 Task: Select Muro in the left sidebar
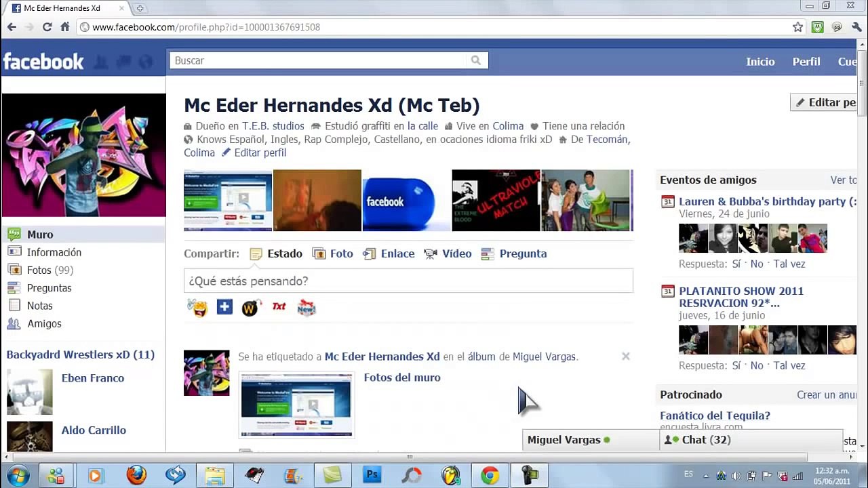(83, 235)
